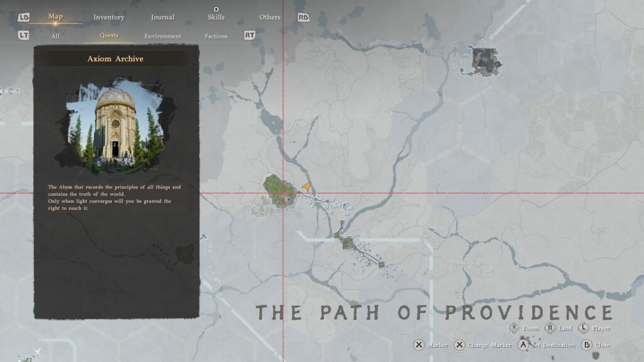Click the Land control icon
The width and height of the screenshot is (644, 362).
point(550,328)
